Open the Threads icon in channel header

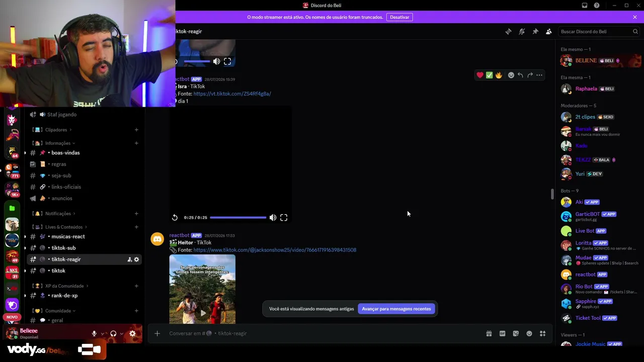[x=508, y=32]
